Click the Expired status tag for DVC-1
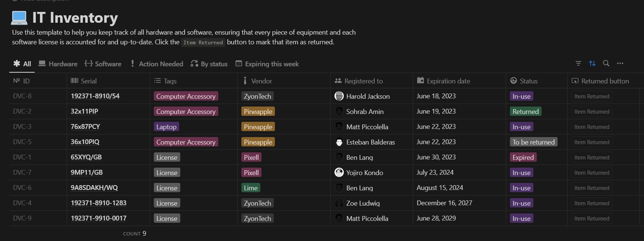Screen dimensions: 644x241 [x=523, y=158]
